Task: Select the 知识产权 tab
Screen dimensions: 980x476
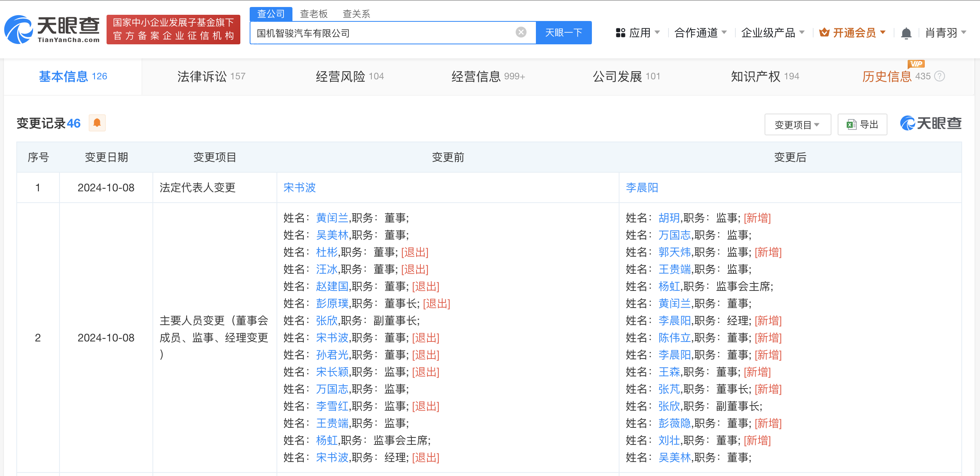Action: pos(765,77)
